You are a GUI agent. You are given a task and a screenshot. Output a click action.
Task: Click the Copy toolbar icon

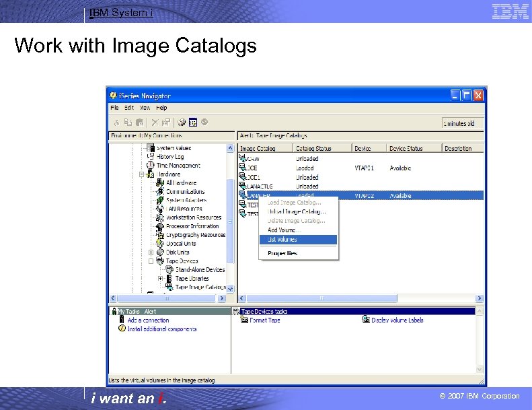click(128, 123)
